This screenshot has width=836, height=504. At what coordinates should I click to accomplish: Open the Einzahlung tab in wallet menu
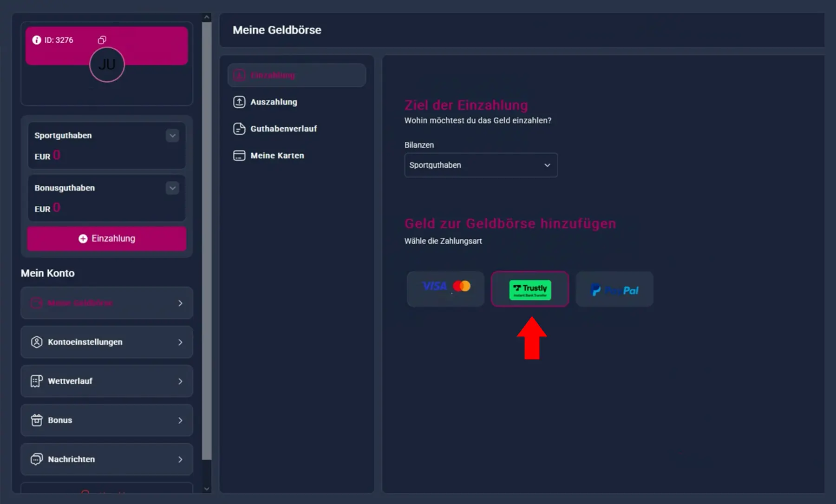(297, 75)
